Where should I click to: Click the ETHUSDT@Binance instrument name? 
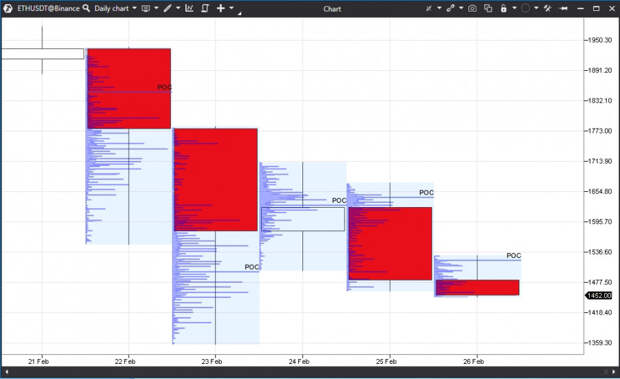tap(48, 8)
